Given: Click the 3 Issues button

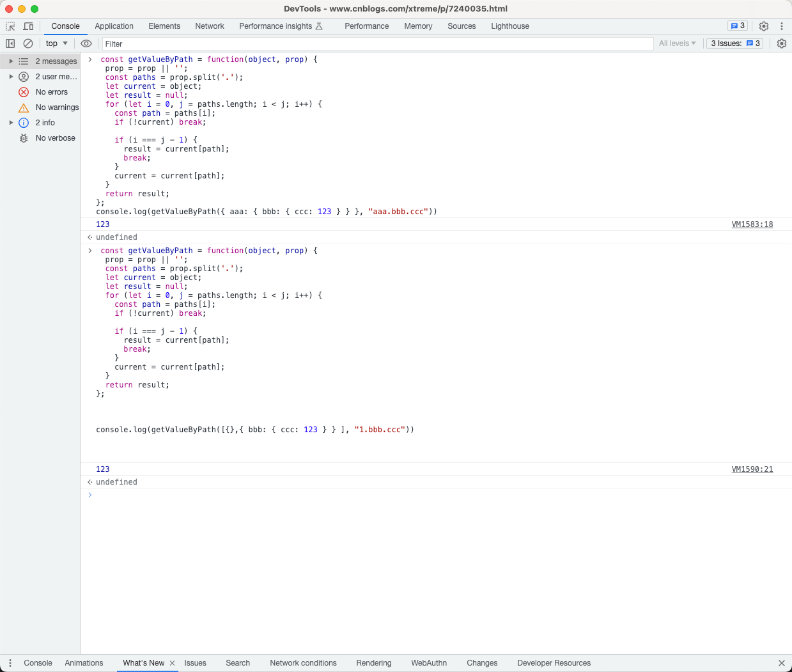Looking at the screenshot, I should pyautogui.click(x=735, y=43).
